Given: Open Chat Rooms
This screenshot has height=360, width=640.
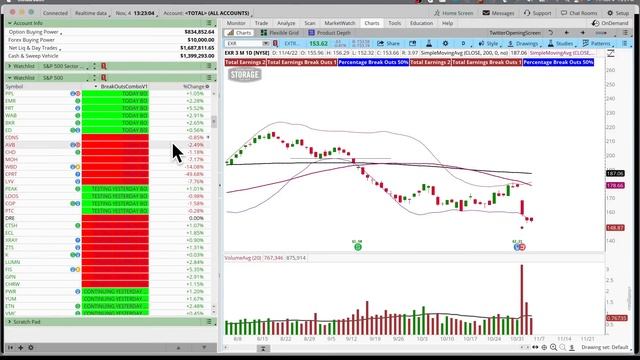Looking at the screenshot, I should tap(579, 13).
